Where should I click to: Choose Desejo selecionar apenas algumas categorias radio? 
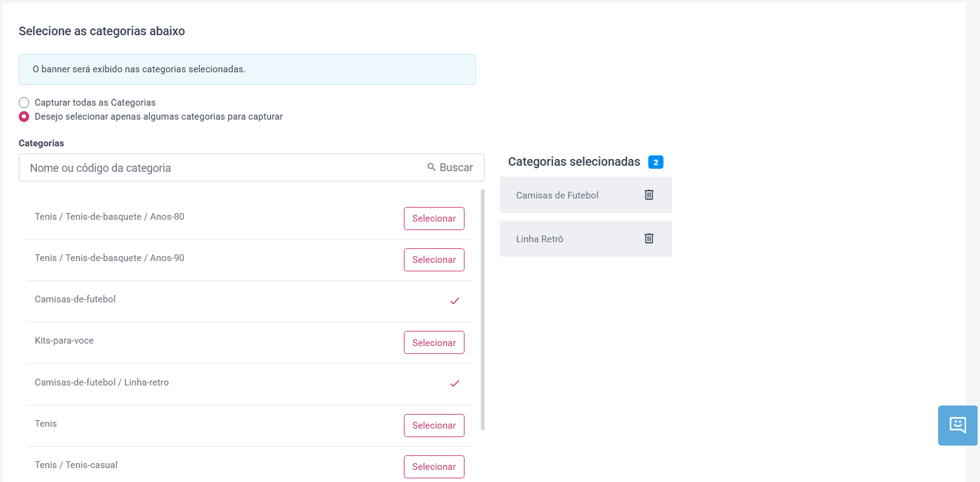pos(24,117)
